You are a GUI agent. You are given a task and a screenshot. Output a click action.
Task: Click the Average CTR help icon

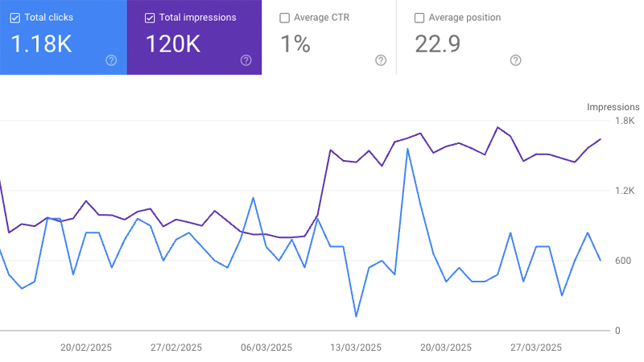(x=380, y=60)
